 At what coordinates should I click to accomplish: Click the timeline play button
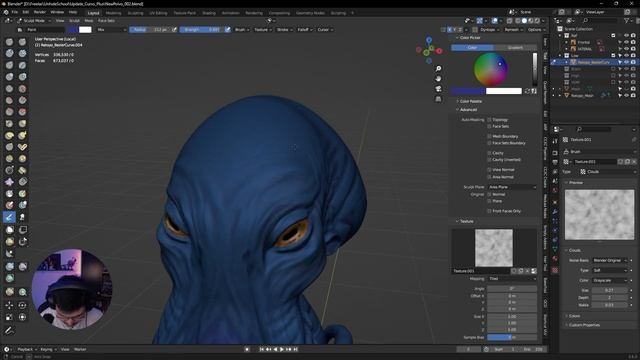[282, 349]
